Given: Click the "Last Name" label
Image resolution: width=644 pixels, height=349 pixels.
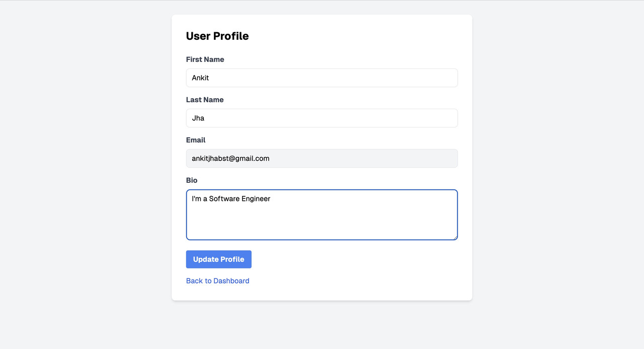Looking at the screenshot, I should click(205, 100).
